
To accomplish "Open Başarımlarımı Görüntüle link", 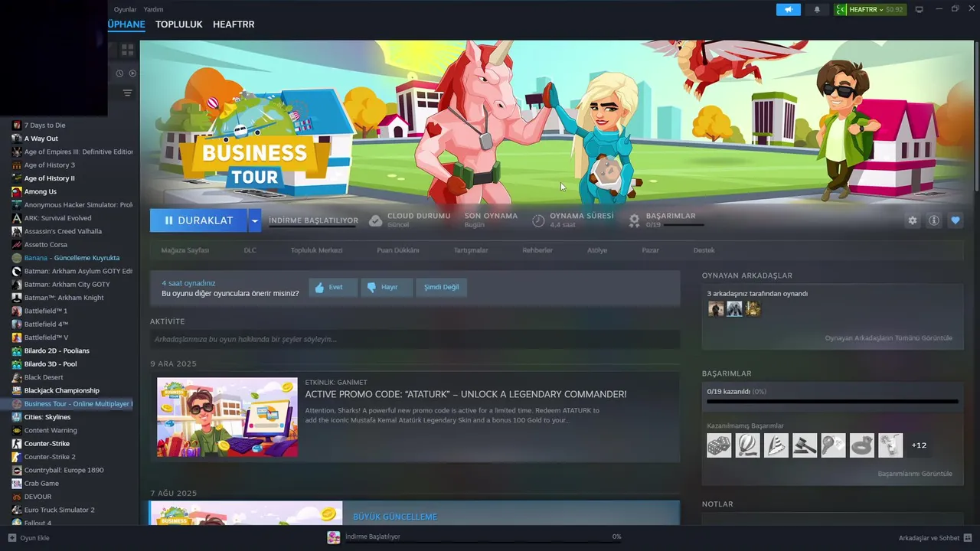I will tap(915, 474).
